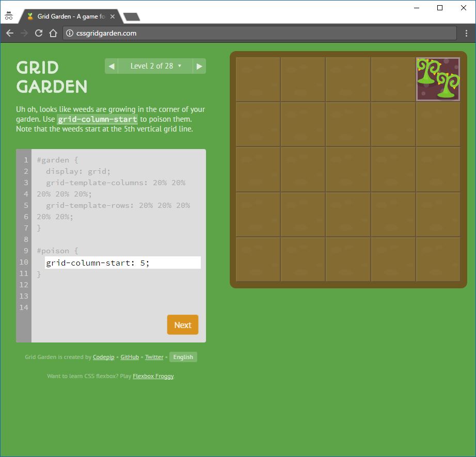Play Flexbox Froggy via its link

pos(153,376)
